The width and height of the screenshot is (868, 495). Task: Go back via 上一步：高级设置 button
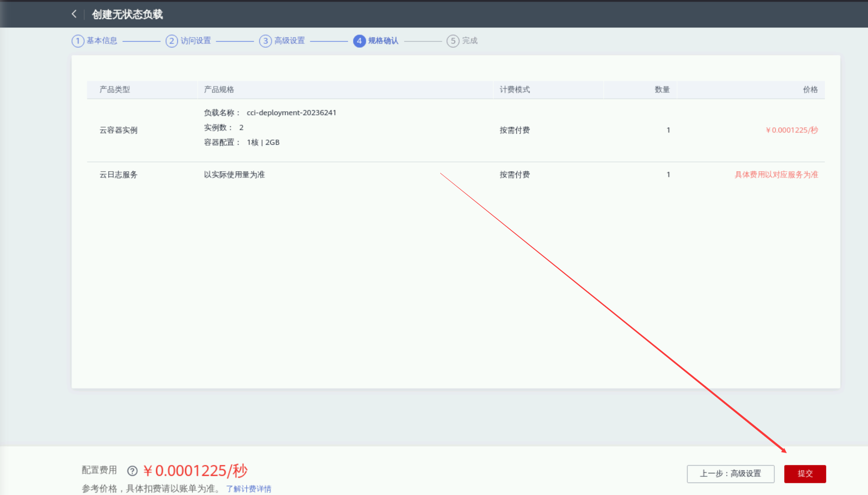(x=730, y=474)
